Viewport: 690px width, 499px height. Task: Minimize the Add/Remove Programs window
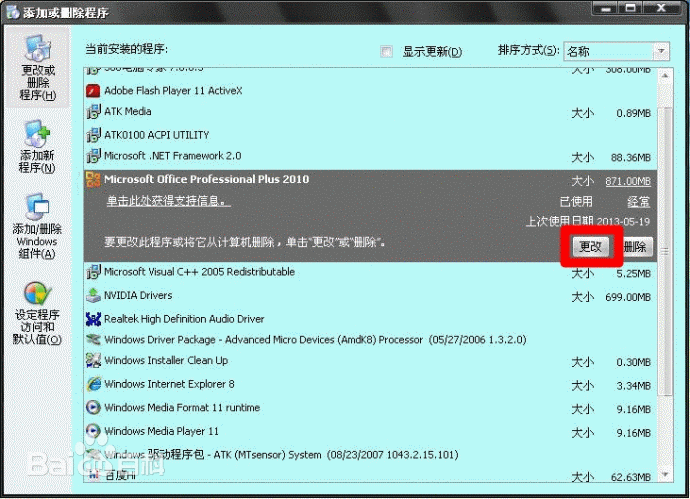606,9
